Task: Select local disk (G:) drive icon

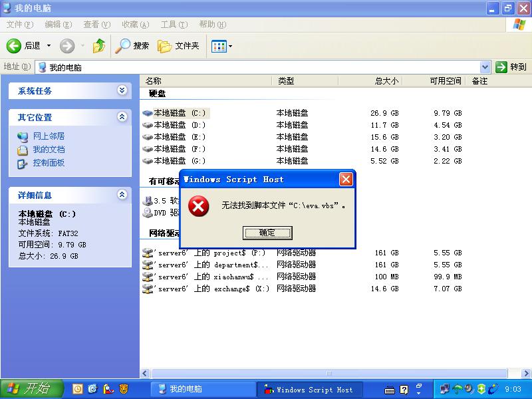Action: (x=148, y=161)
